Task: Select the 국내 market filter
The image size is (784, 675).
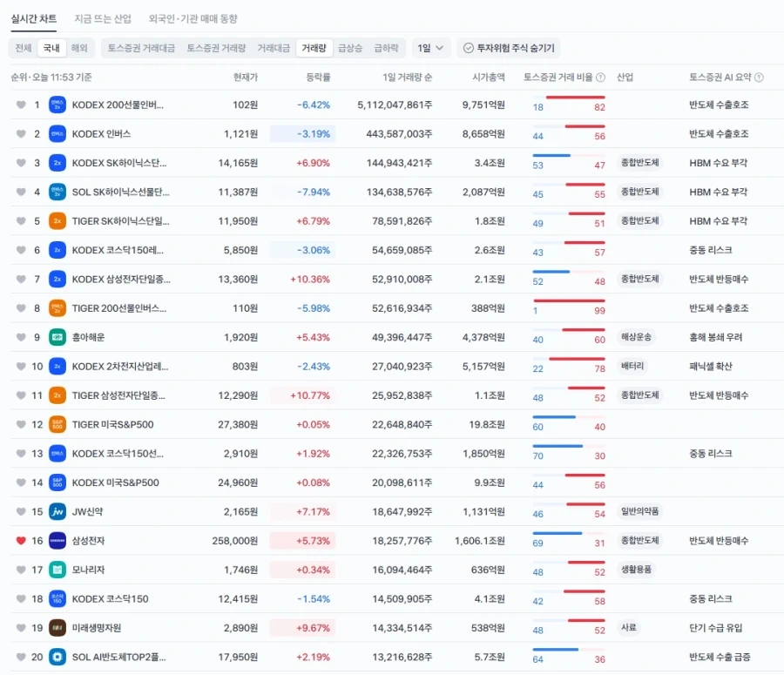Action: (51, 48)
